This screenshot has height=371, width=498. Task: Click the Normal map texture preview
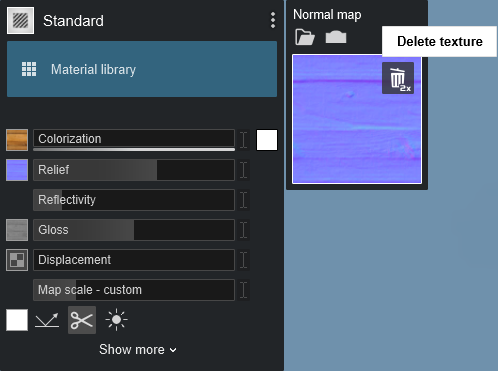coord(357,119)
